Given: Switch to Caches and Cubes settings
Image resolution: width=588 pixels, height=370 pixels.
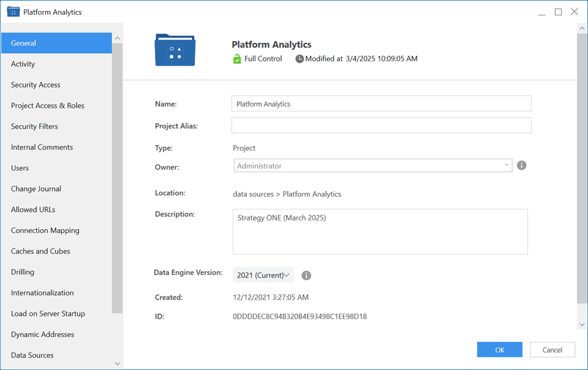Looking at the screenshot, I should [40, 251].
